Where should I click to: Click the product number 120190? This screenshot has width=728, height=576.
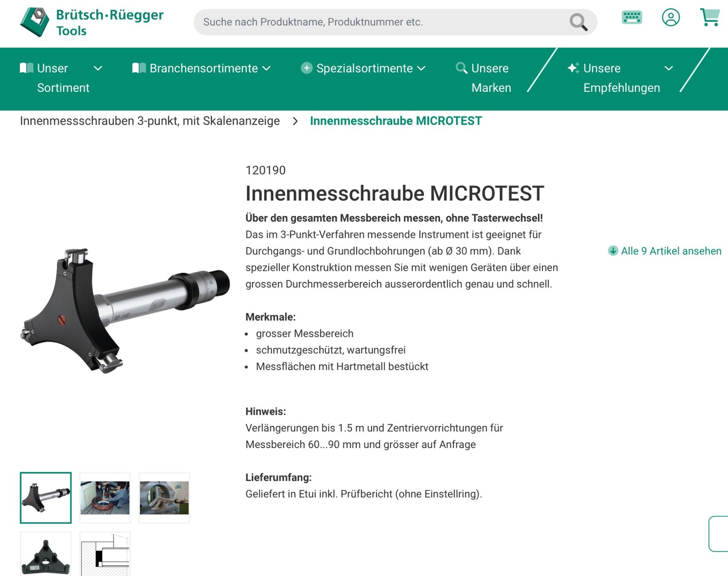[265, 170]
